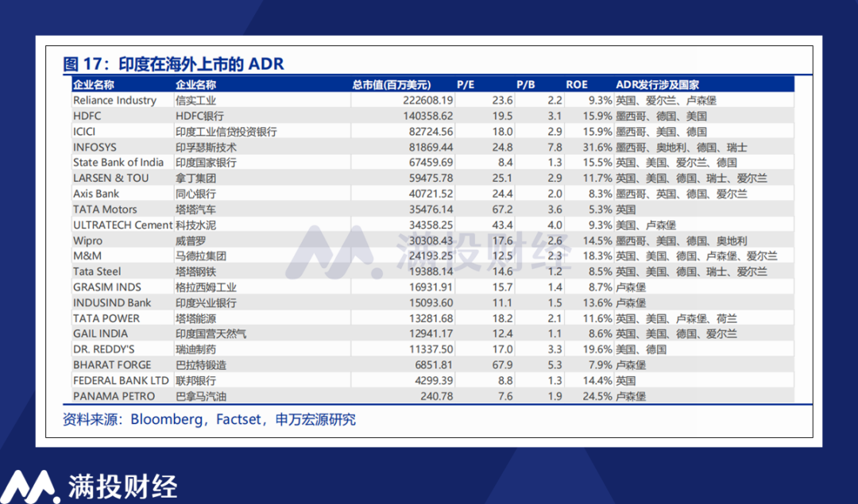Select the P/E column header

[x=466, y=85]
